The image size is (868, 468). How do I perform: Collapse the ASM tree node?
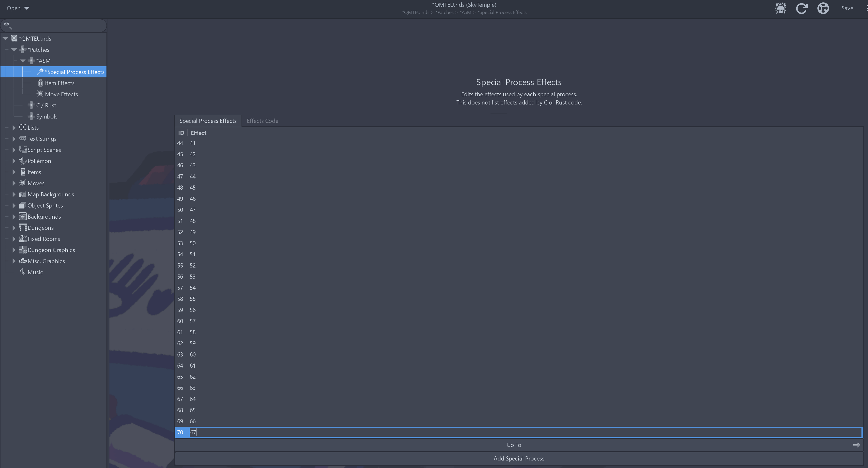23,61
